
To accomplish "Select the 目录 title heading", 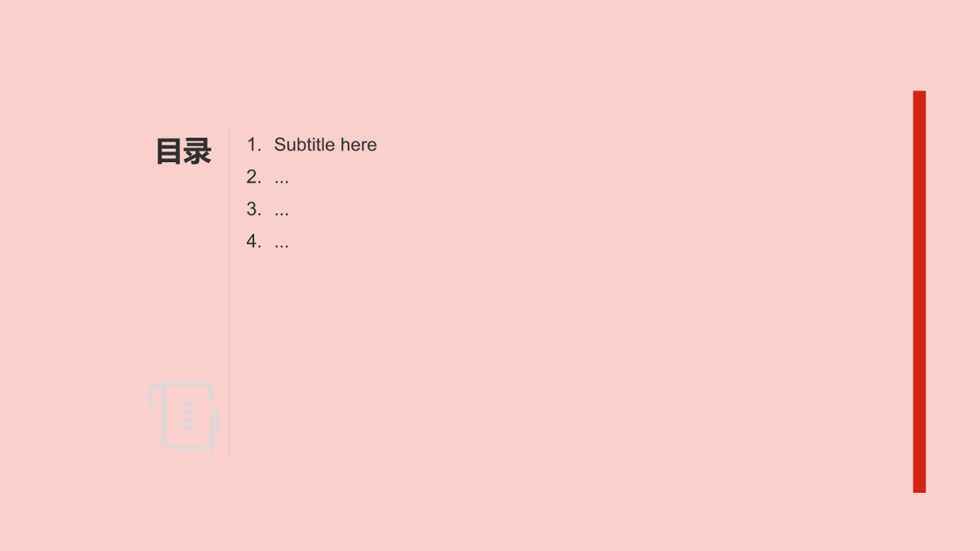I will point(184,152).
